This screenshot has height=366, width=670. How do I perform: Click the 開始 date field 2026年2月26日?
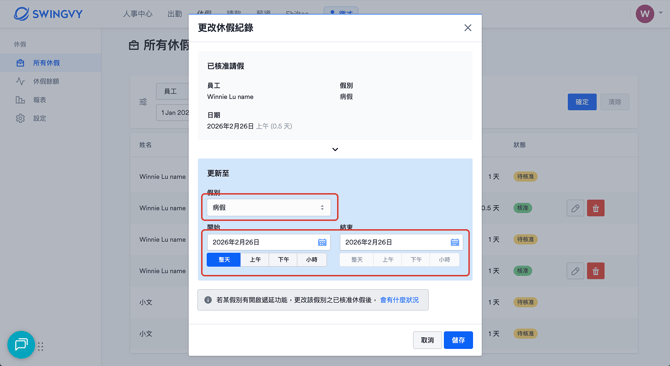[268, 242]
